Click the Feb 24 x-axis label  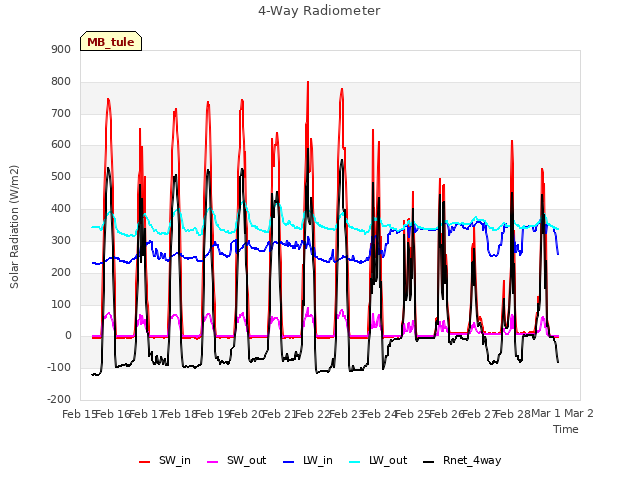click(x=380, y=414)
